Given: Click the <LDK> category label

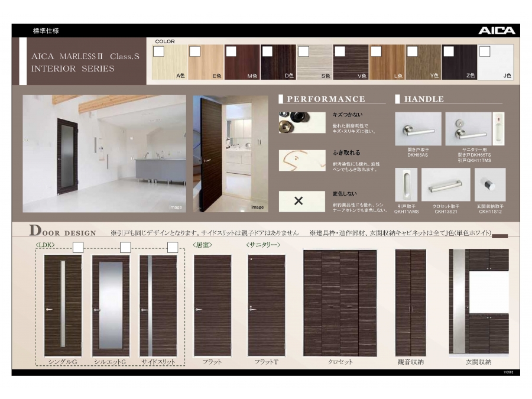Looking at the screenshot, I should pyautogui.click(x=45, y=245).
